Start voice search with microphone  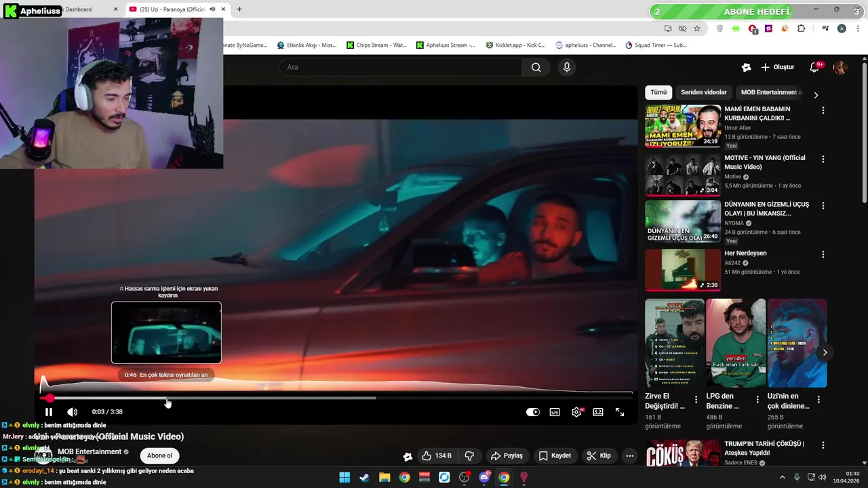click(x=567, y=67)
